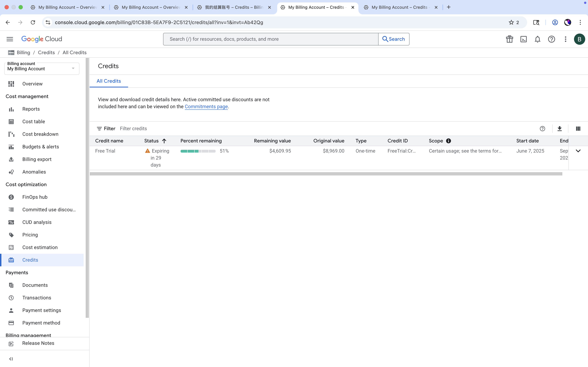The height and width of the screenshot is (367, 588).
Task: Open the Billing account dropdown
Action: click(41, 69)
